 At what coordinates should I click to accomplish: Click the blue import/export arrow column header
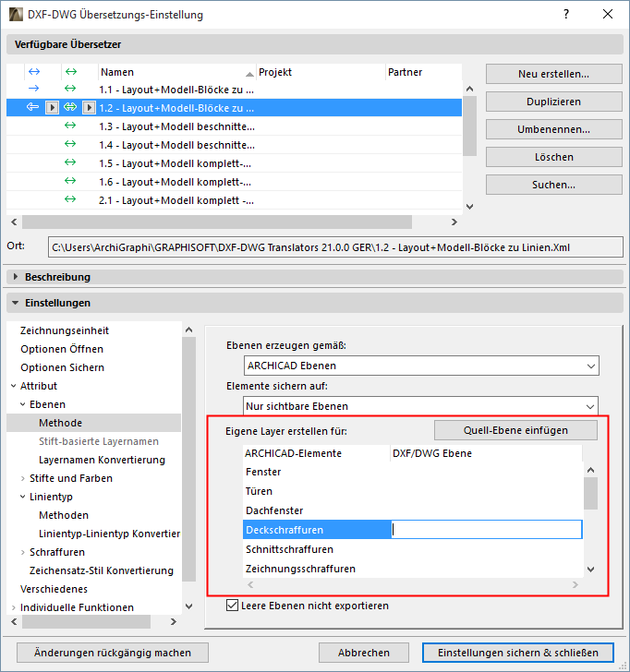[x=34, y=72]
